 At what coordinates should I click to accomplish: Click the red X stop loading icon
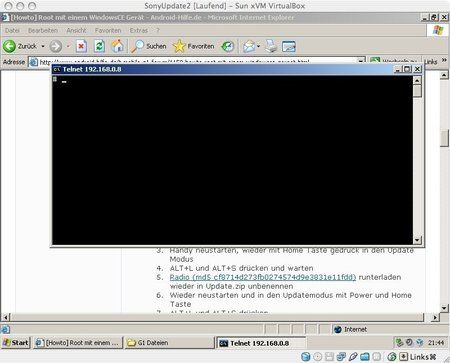point(81,46)
